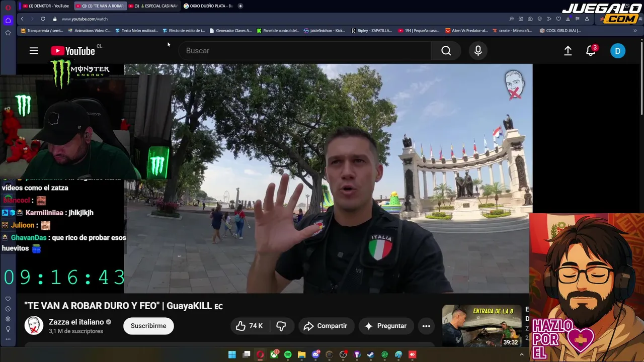The width and height of the screenshot is (644, 362).
Task: Dislike the video with thumbs-down
Action: (x=281, y=326)
